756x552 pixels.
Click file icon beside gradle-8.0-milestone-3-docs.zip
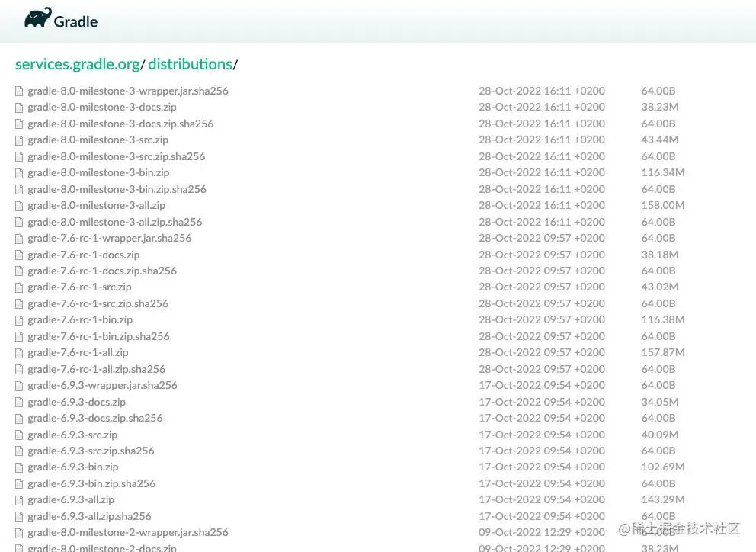[x=19, y=108]
